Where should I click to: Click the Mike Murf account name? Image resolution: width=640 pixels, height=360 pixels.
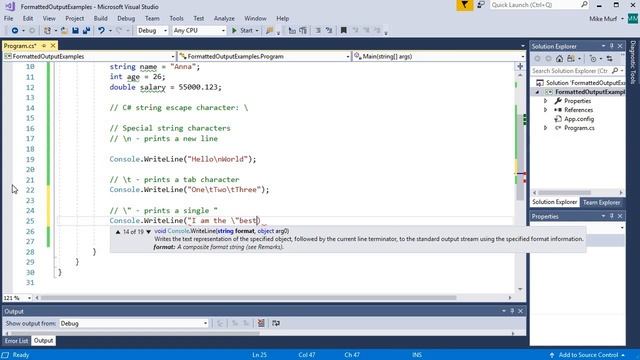click(x=603, y=18)
